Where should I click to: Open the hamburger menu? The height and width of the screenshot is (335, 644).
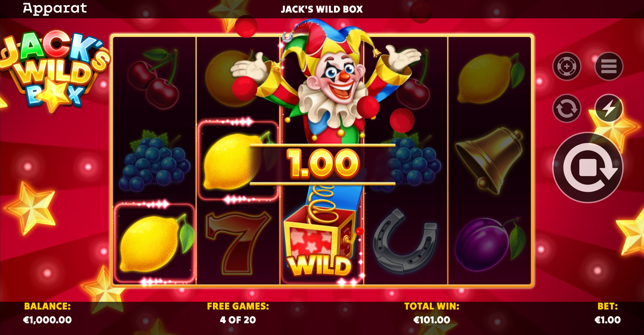tap(609, 66)
